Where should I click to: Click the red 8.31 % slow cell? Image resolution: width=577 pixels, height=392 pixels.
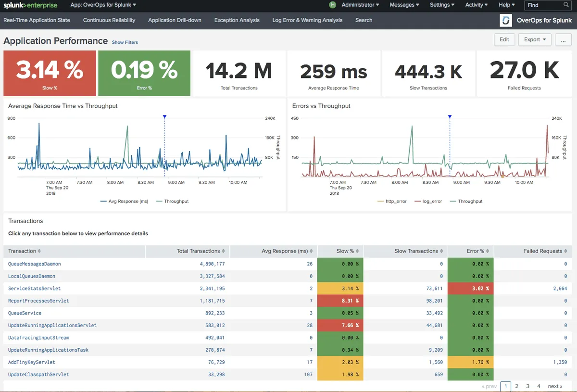coord(339,301)
